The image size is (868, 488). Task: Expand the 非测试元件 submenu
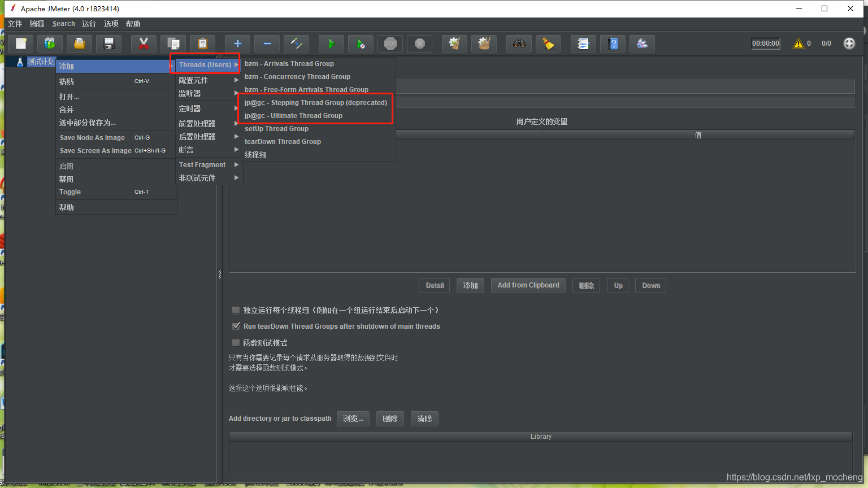[208, 178]
